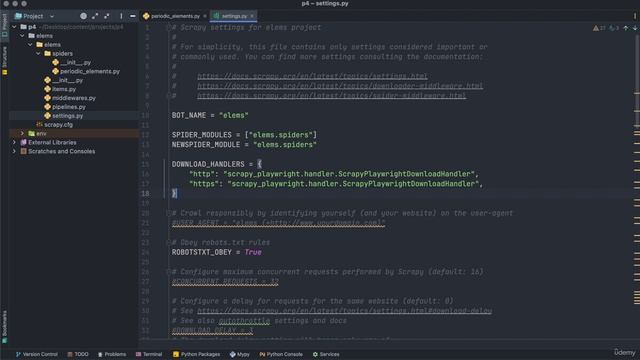
Task: Open the Bookmarks side tool tab
Action: 4,327
